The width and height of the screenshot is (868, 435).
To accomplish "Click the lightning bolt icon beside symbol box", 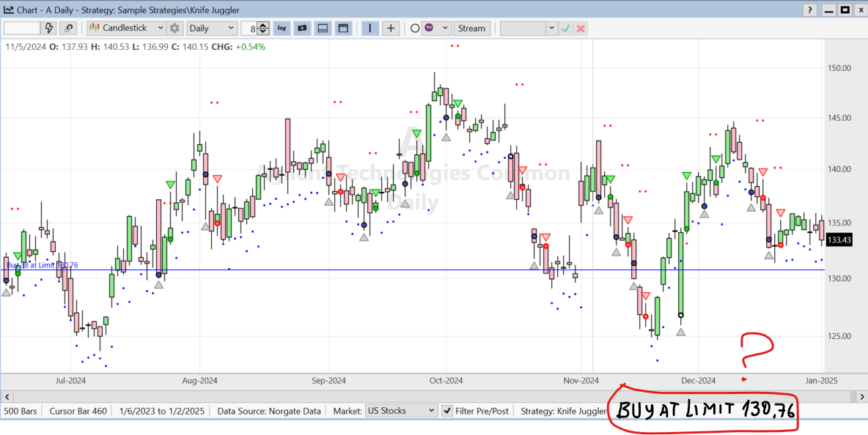I will (50, 29).
